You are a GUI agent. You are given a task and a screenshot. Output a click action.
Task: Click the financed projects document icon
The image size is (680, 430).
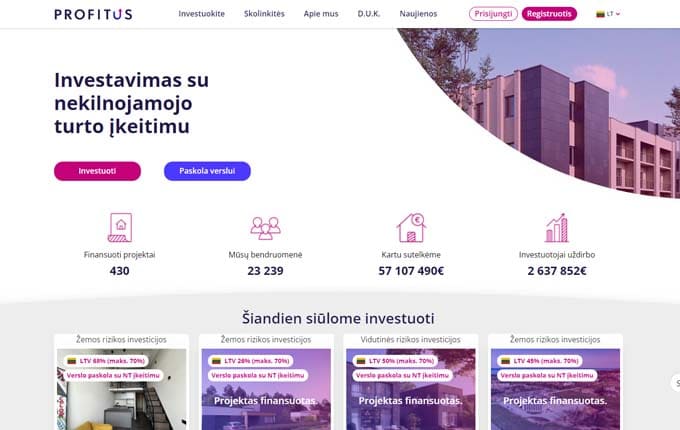pyautogui.click(x=120, y=227)
